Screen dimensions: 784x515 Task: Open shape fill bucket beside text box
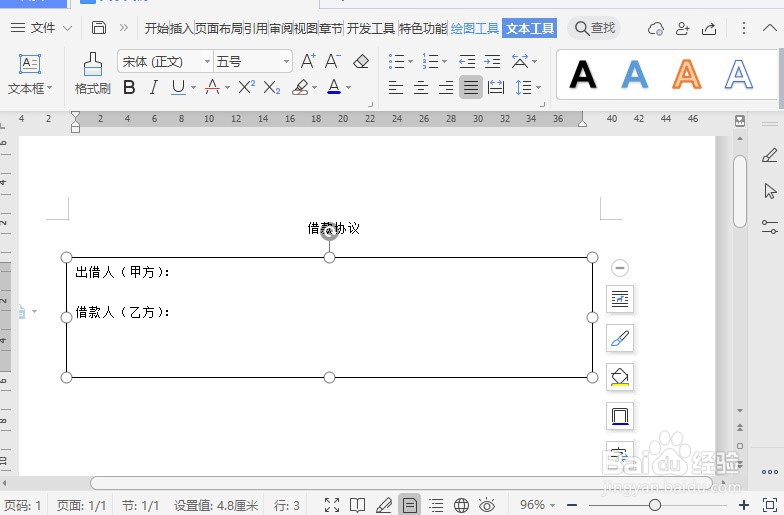[620, 377]
